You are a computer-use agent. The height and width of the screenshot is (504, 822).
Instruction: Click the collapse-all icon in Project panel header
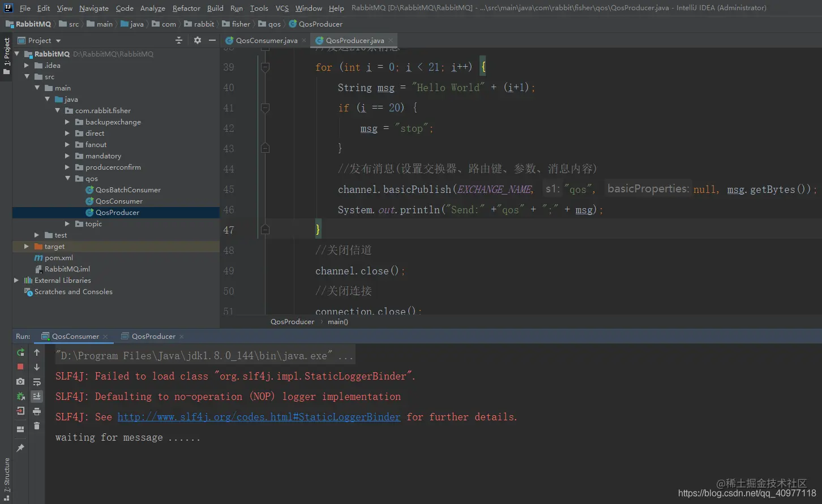pyautogui.click(x=179, y=40)
